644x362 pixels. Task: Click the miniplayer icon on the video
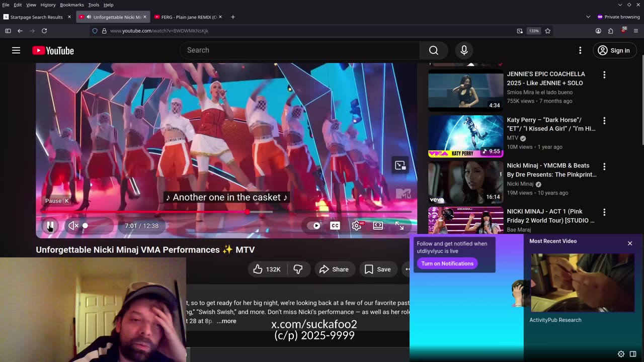pyautogui.click(x=400, y=165)
